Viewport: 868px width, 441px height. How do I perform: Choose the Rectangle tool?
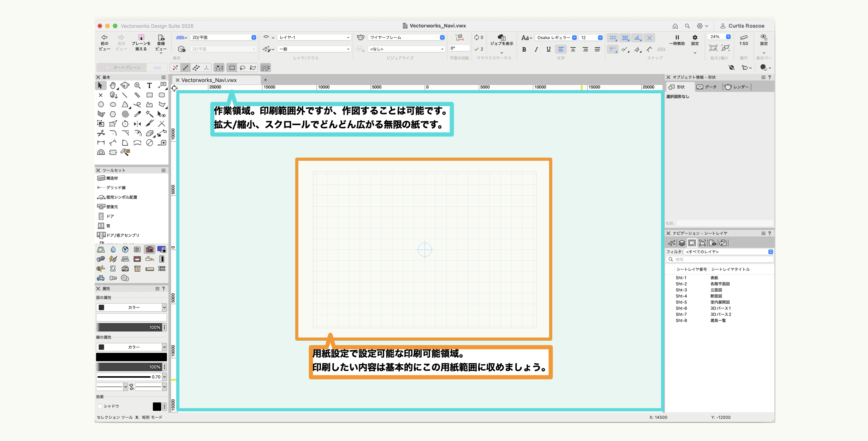(149, 95)
